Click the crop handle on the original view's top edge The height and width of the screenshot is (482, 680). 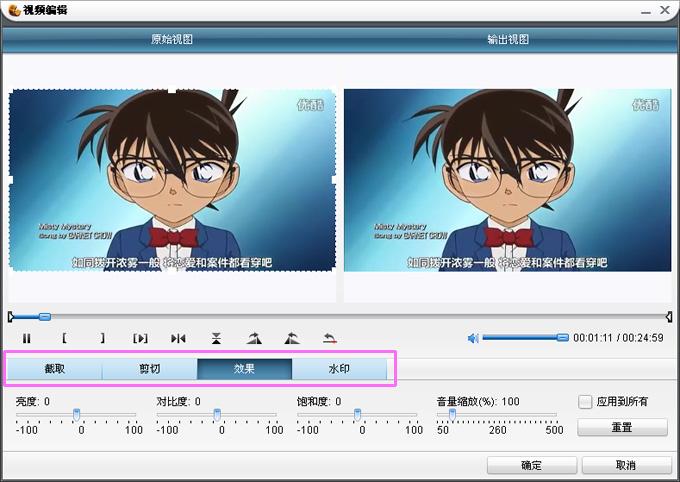pyautogui.click(x=172, y=90)
